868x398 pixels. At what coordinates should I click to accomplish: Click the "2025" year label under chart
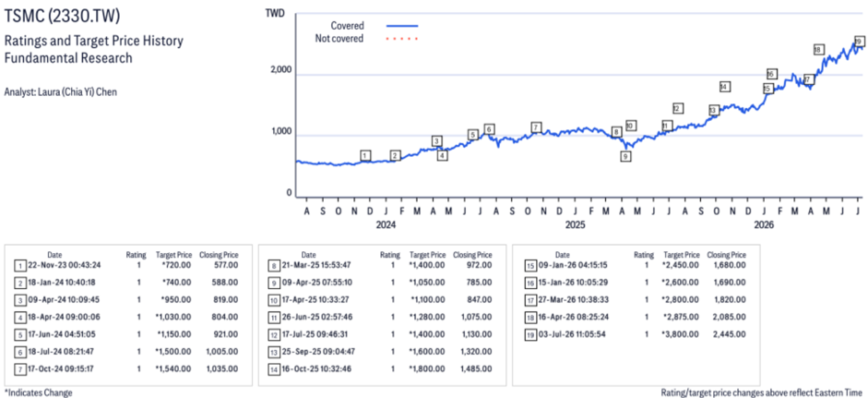[x=576, y=225]
